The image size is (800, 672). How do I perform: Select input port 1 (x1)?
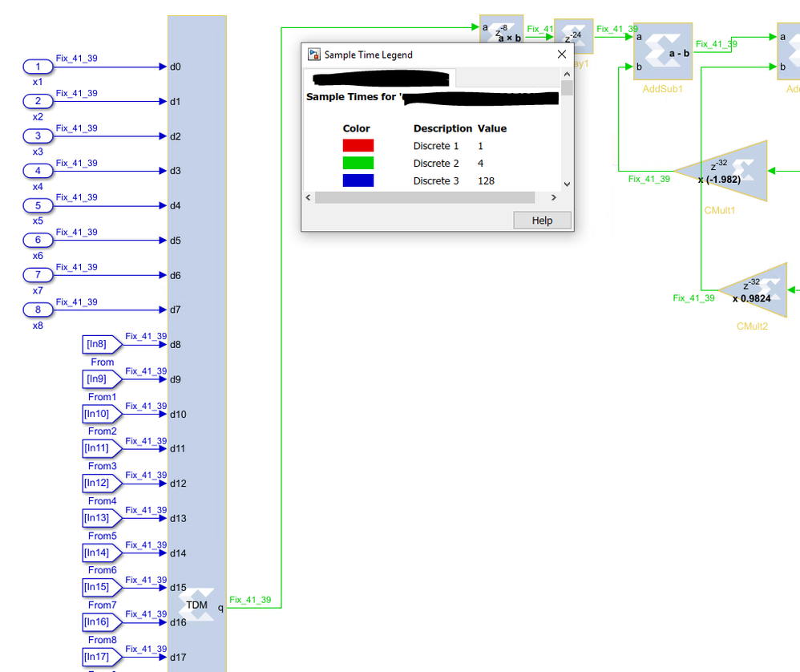click(x=38, y=67)
